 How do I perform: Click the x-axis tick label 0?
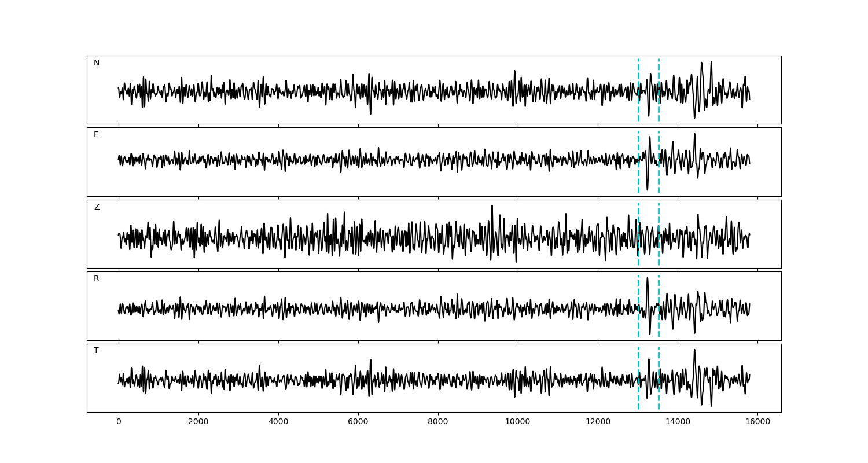click(119, 422)
